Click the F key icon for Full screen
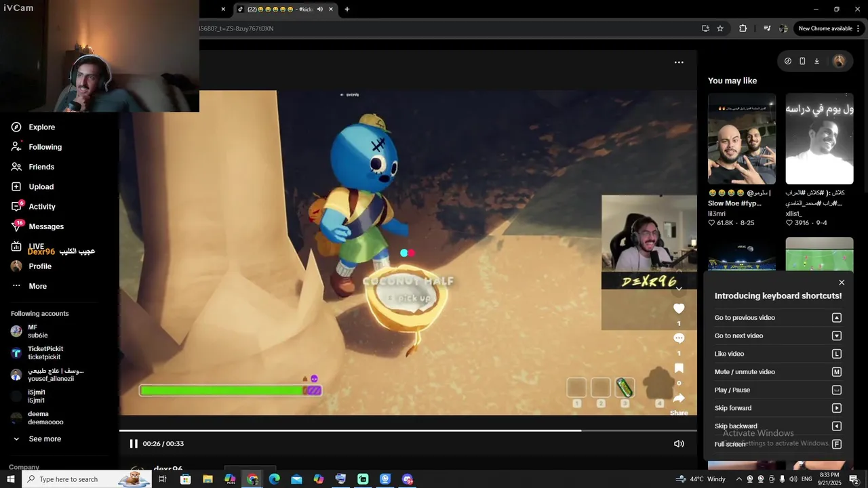The height and width of the screenshot is (488, 868). pyautogui.click(x=837, y=444)
